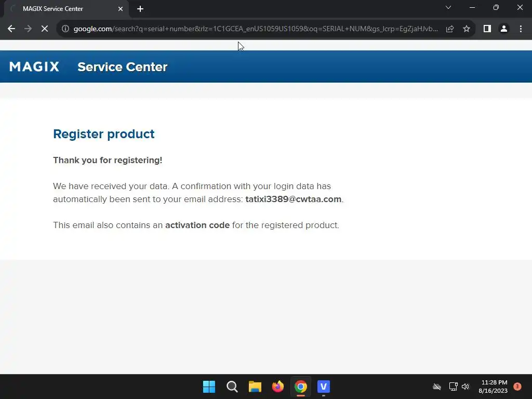Open notifications badge showing 3
532x399 pixels.
point(517,386)
